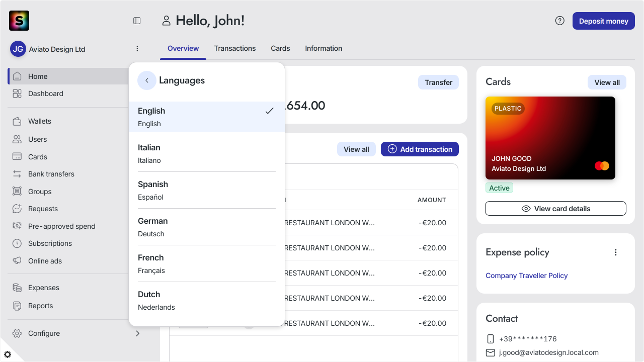The height and width of the screenshot is (362, 644).
Task: Select Italian language option
Action: pyautogui.click(x=207, y=154)
